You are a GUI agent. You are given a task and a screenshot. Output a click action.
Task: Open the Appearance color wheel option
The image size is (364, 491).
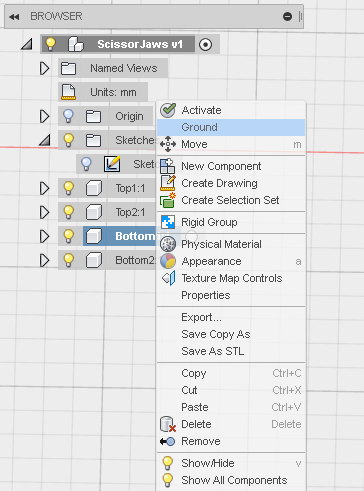click(168, 261)
